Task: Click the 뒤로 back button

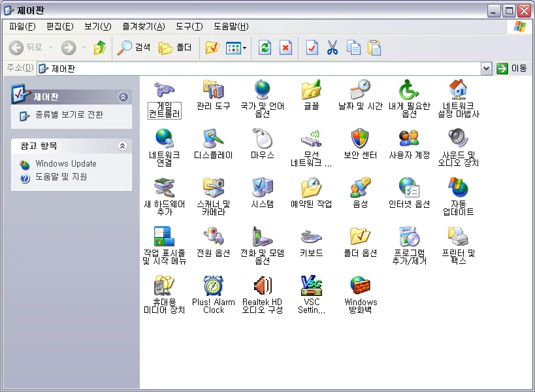Action: [x=26, y=48]
